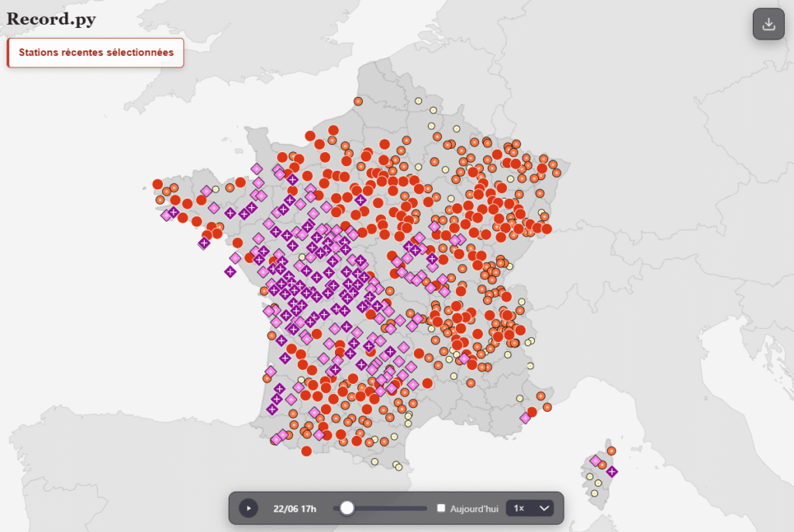Toggle the Aujourd'hui checkbox
The image size is (794, 532).
click(x=441, y=508)
